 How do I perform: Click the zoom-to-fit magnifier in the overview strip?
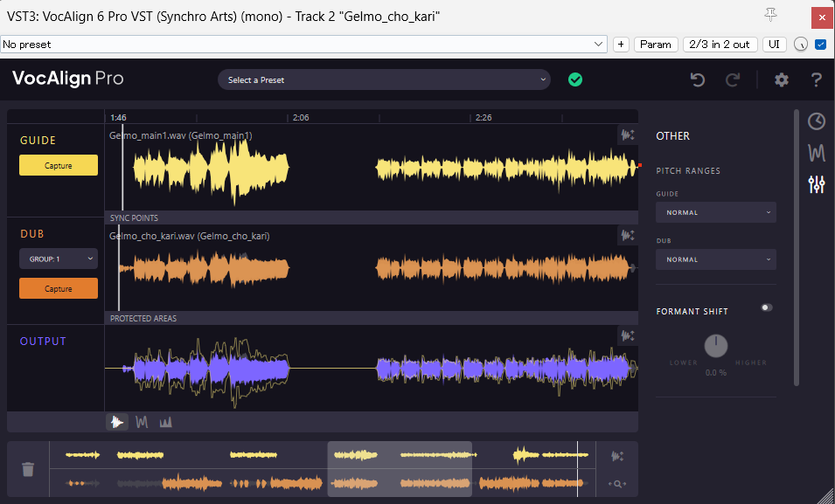617,484
